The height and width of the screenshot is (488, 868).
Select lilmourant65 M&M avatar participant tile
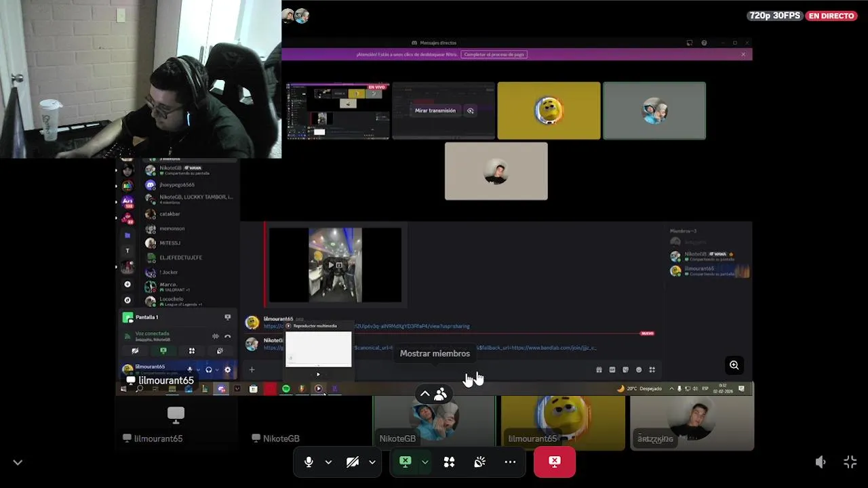point(563,422)
